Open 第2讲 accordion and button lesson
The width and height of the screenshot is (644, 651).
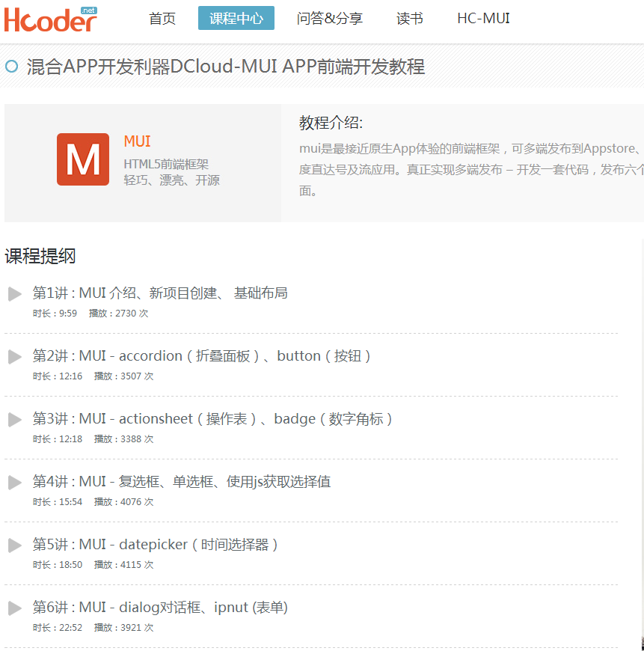coord(202,356)
